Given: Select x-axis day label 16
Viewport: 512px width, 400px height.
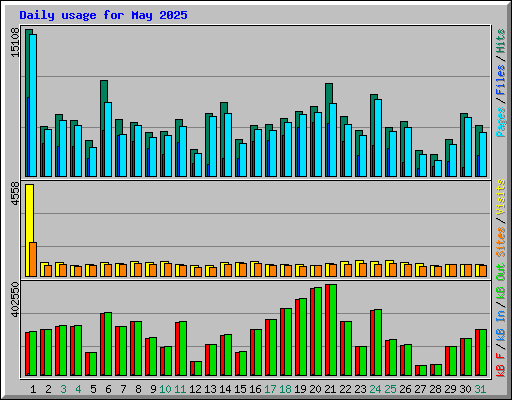Looking at the screenshot, I should pos(255,389).
